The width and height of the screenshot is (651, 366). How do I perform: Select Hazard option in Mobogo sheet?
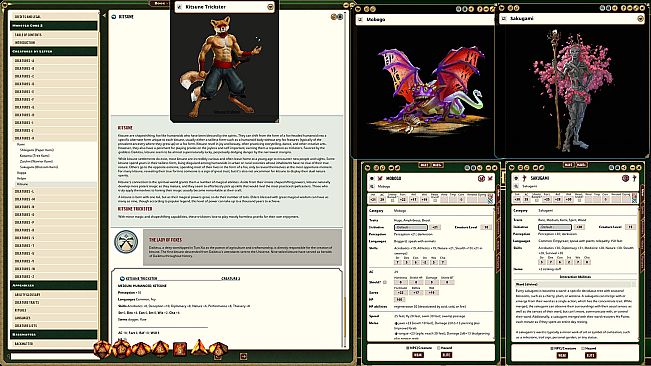tap(446, 348)
